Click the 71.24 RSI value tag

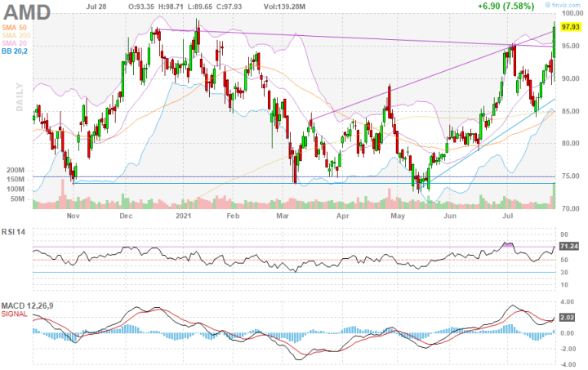point(568,247)
